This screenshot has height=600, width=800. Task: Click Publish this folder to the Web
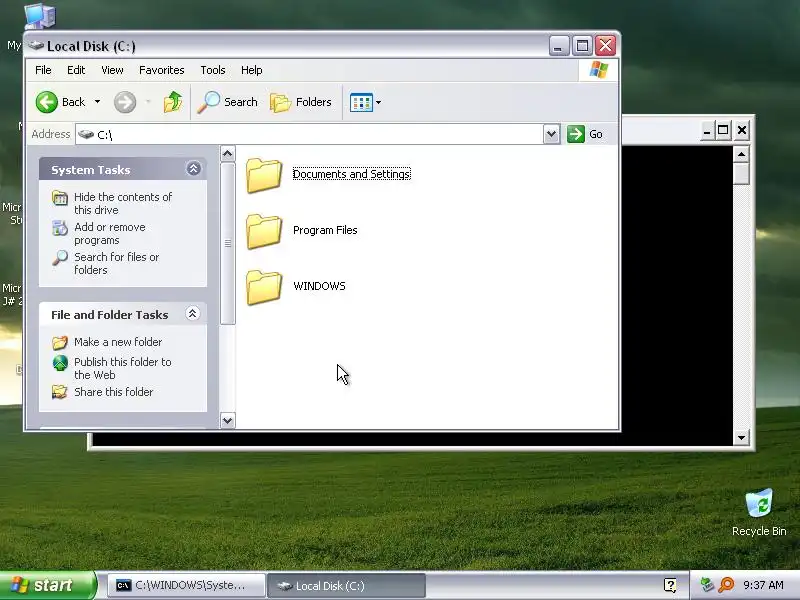pos(123,368)
